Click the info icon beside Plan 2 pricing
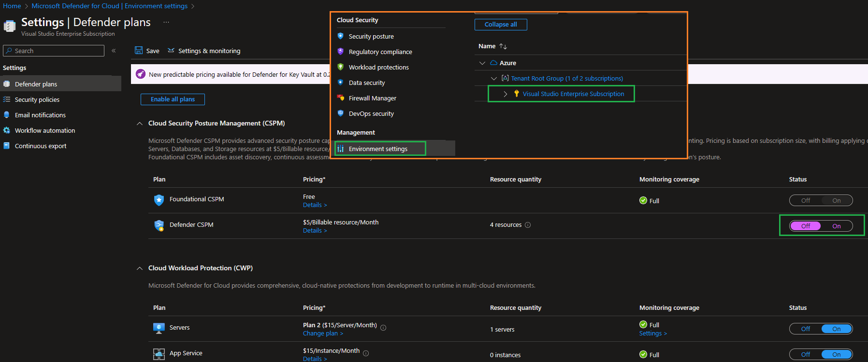 [383, 328]
